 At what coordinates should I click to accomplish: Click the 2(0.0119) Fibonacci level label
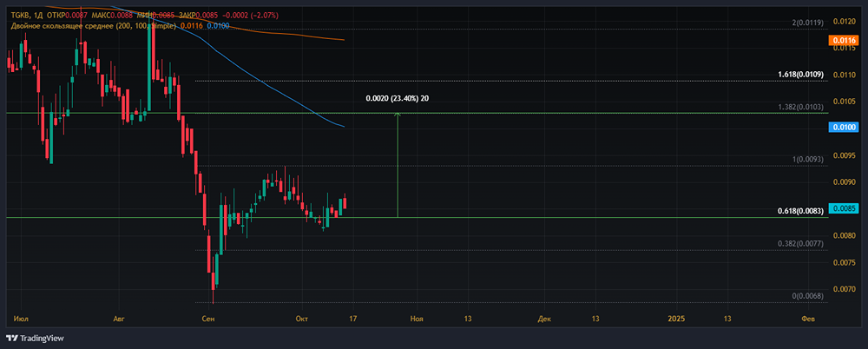[x=808, y=23]
